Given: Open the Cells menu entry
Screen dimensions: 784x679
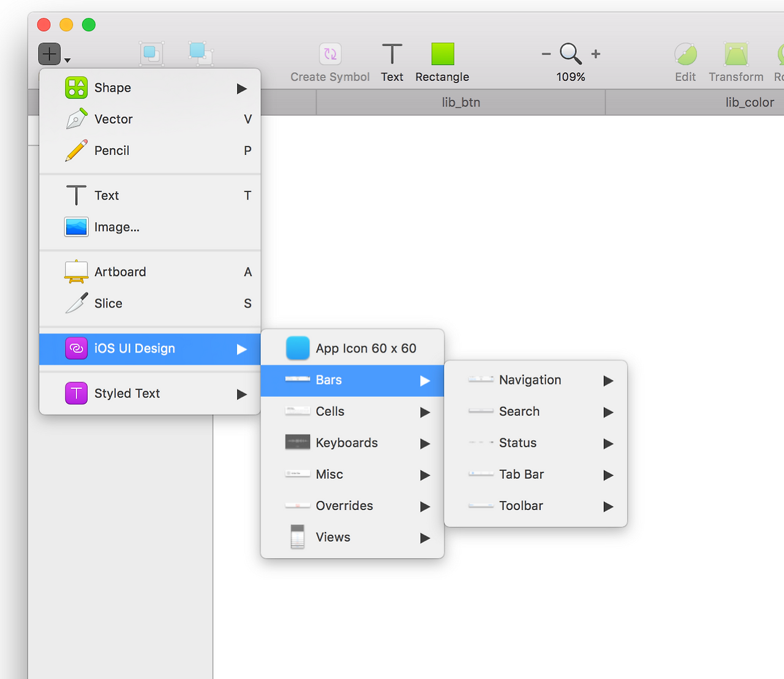Looking at the screenshot, I should (x=352, y=411).
